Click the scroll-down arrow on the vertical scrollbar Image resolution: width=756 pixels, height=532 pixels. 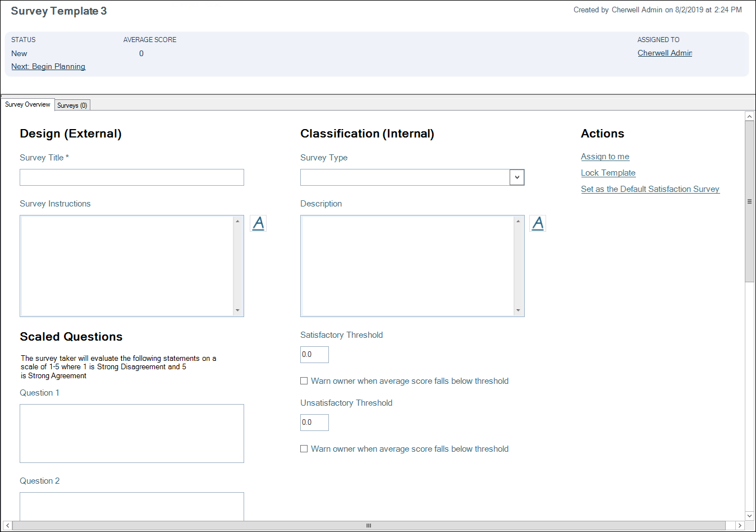click(x=749, y=515)
